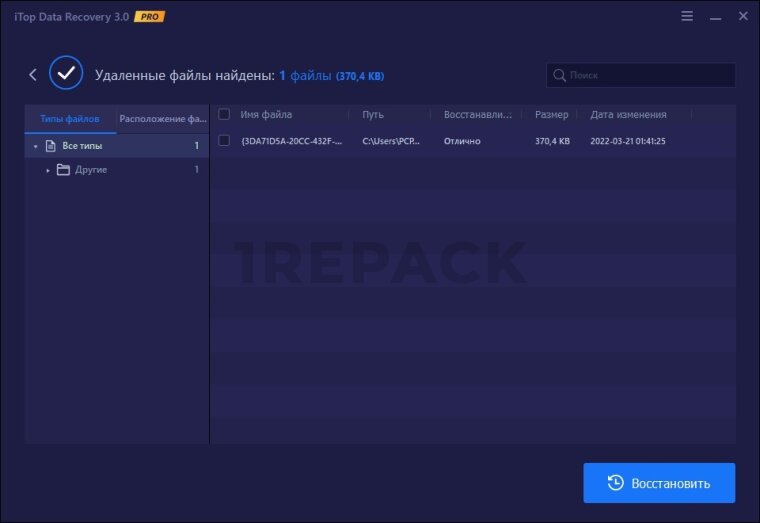Open the hamburger menu icon
The height and width of the screenshot is (523, 760).
(686, 17)
